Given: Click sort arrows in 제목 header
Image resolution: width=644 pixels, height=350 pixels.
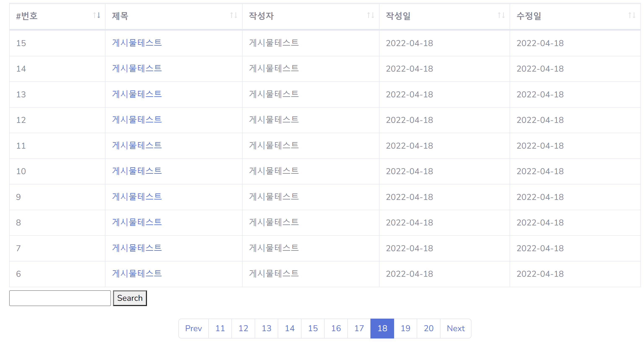Looking at the screenshot, I should click(234, 15).
